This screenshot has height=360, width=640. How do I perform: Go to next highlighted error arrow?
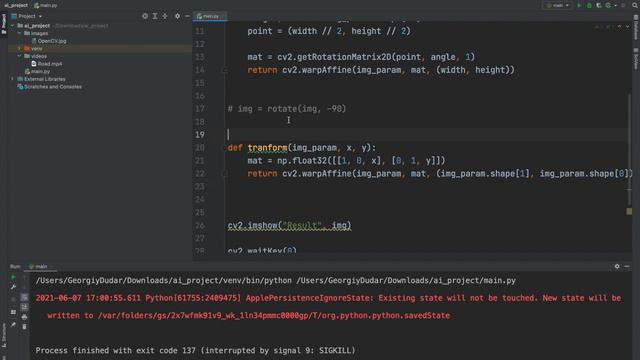click(627, 26)
